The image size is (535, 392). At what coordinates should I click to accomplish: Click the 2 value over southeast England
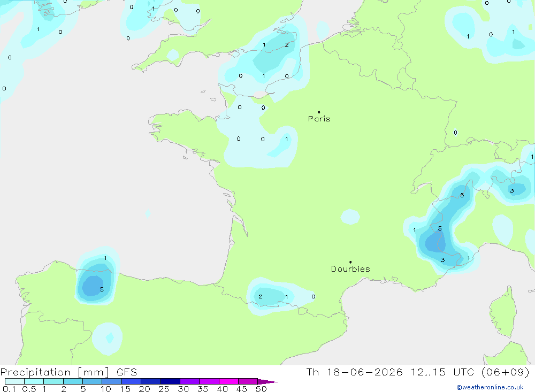click(287, 45)
